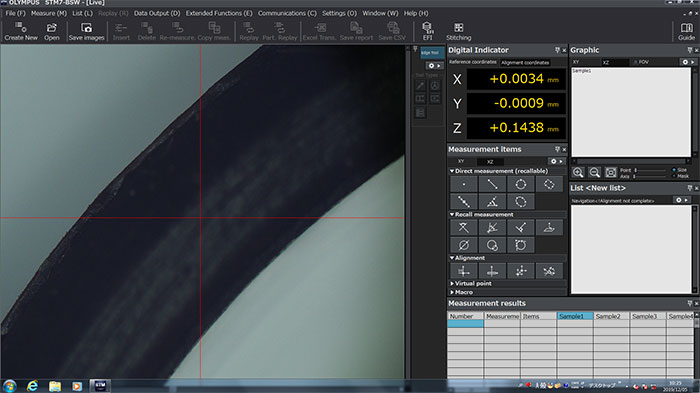Image resolution: width=700 pixels, height=393 pixels.
Task: Collapse the Recall measurement section
Action: (452, 214)
